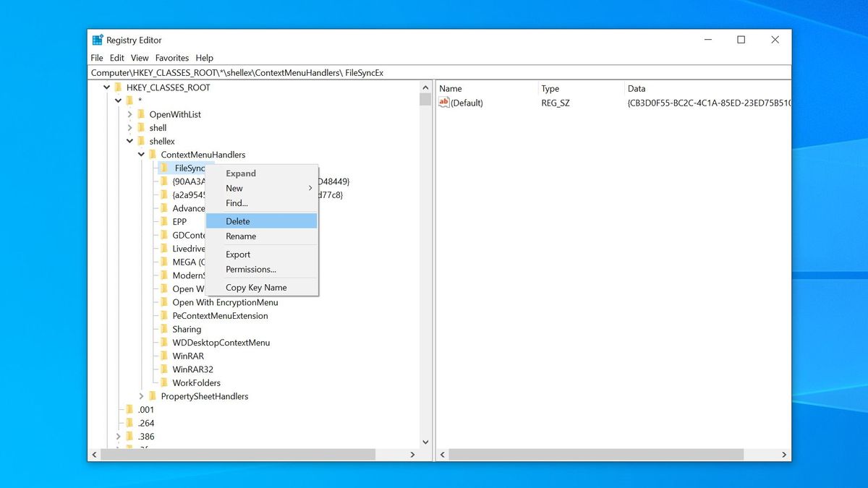Screen dimensions: 868x488
Task: Click the (Default) string value icon
Action: [444, 103]
